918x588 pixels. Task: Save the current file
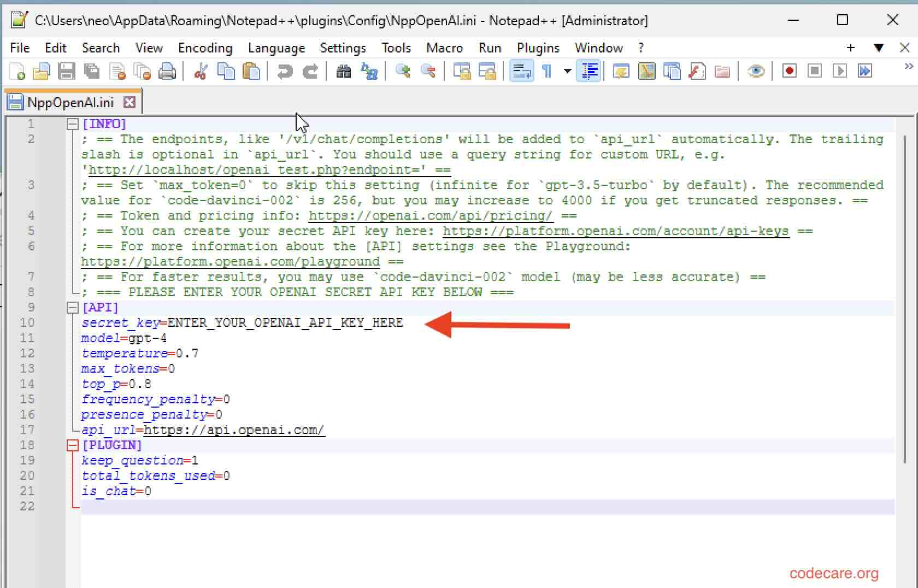[x=67, y=71]
